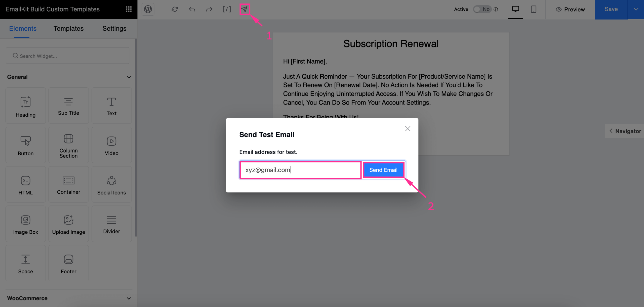644x307 pixels.
Task: Select the Video widget
Action: (x=111, y=145)
